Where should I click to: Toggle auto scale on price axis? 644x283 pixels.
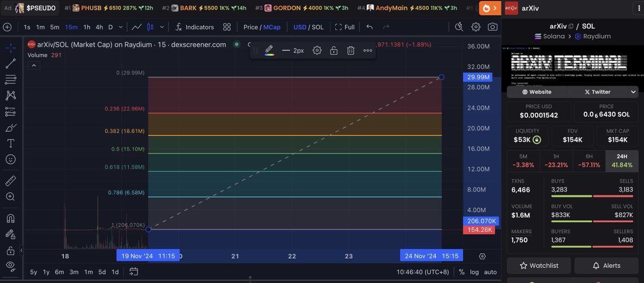pyautogui.click(x=491, y=272)
